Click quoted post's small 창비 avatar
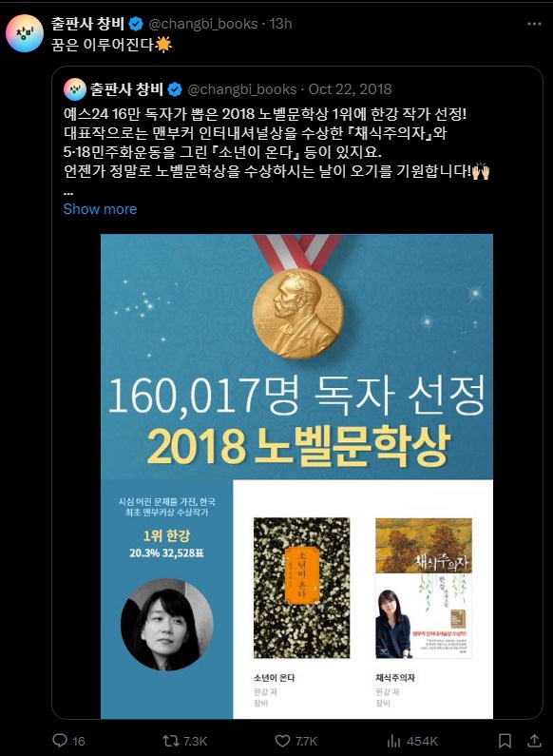Screen dimensions: 553x756 pyautogui.click(x=75, y=89)
